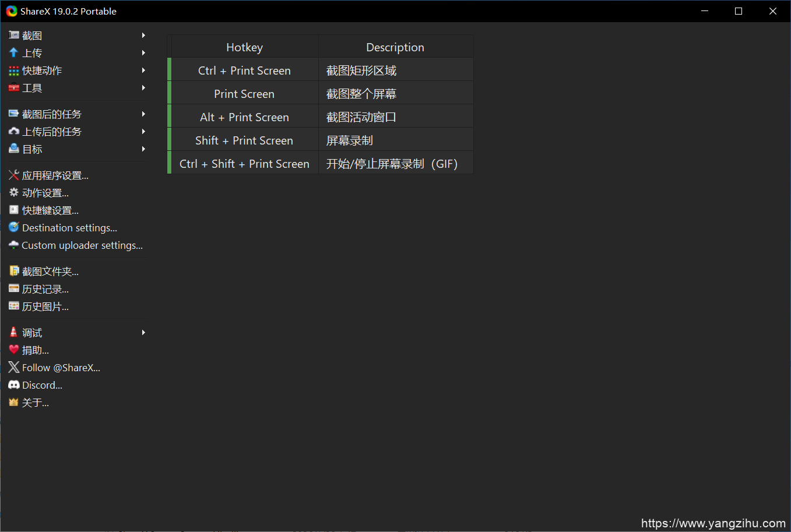Image resolution: width=791 pixels, height=532 pixels.
Task: Open 快捷键设置 via the keyboard icon
Action: [13, 210]
